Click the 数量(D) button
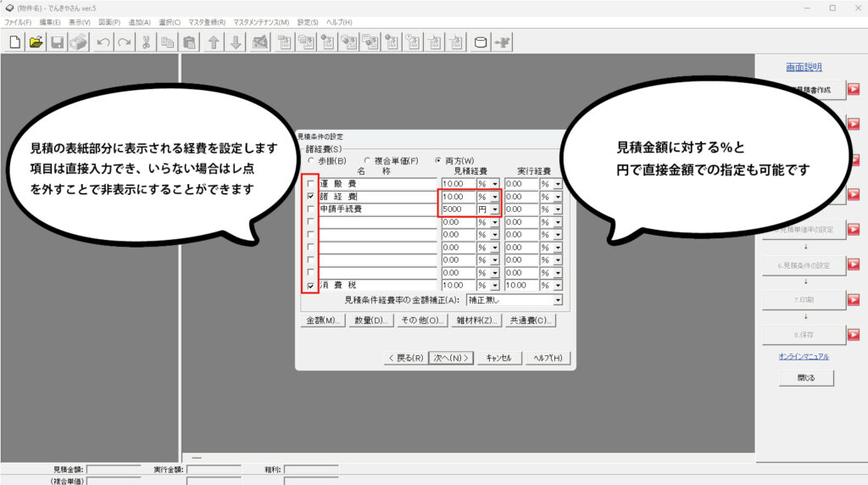Viewport: 868px width, 485px height. tap(370, 321)
